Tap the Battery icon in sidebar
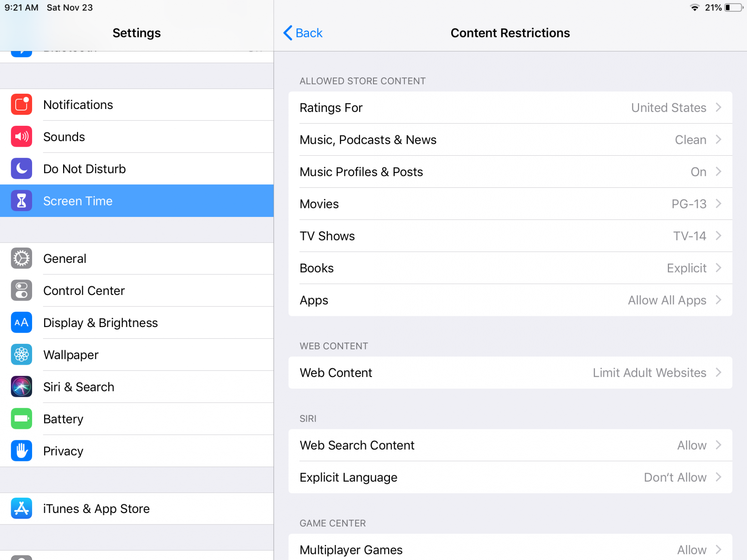This screenshot has height=560, width=747. point(21,419)
